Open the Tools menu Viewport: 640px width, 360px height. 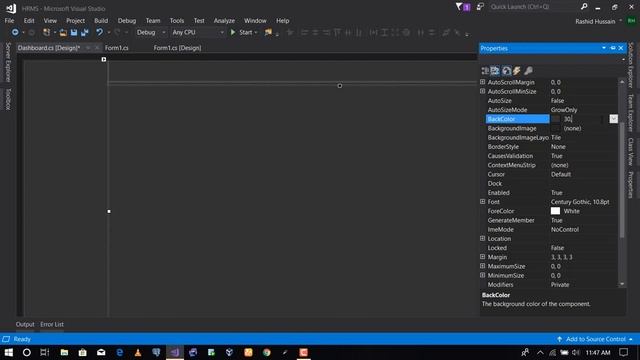pyautogui.click(x=177, y=20)
